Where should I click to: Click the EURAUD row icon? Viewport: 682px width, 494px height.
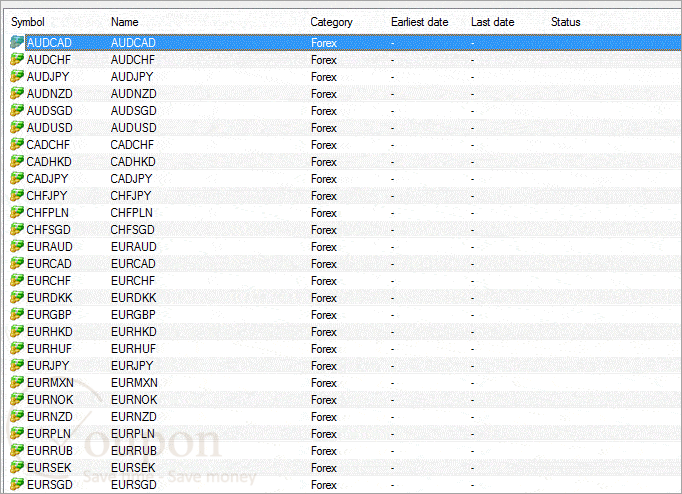pyautogui.click(x=17, y=246)
